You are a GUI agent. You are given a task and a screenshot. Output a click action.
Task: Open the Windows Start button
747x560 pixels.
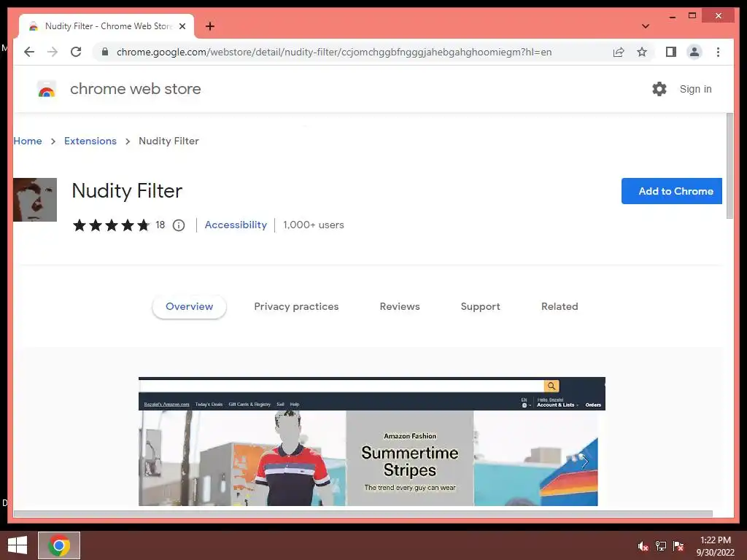tap(18, 545)
